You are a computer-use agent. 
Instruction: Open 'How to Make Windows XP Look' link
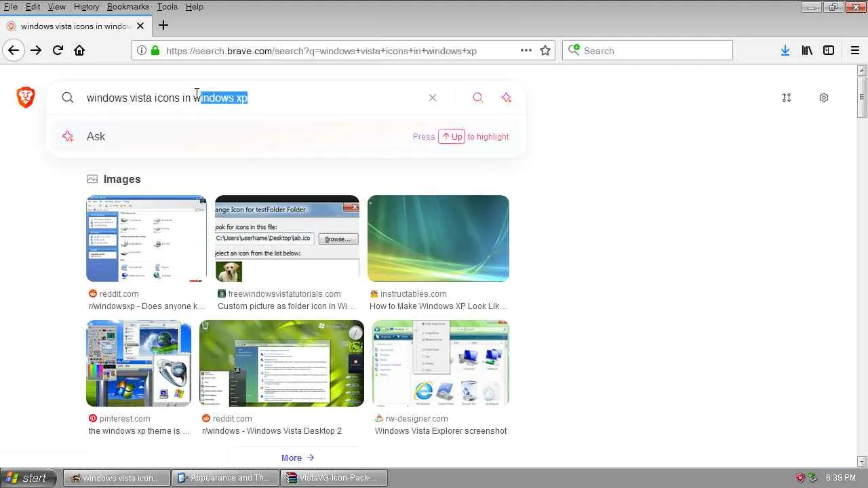click(438, 306)
